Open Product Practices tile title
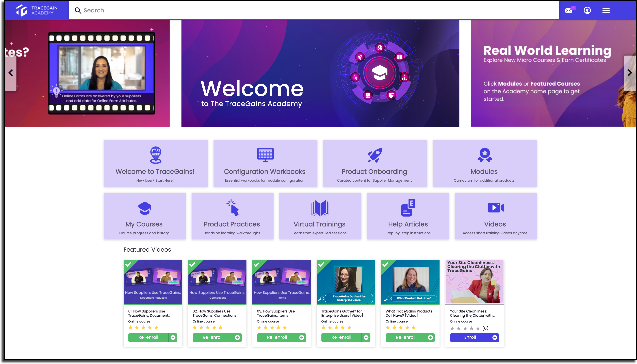 (x=232, y=224)
